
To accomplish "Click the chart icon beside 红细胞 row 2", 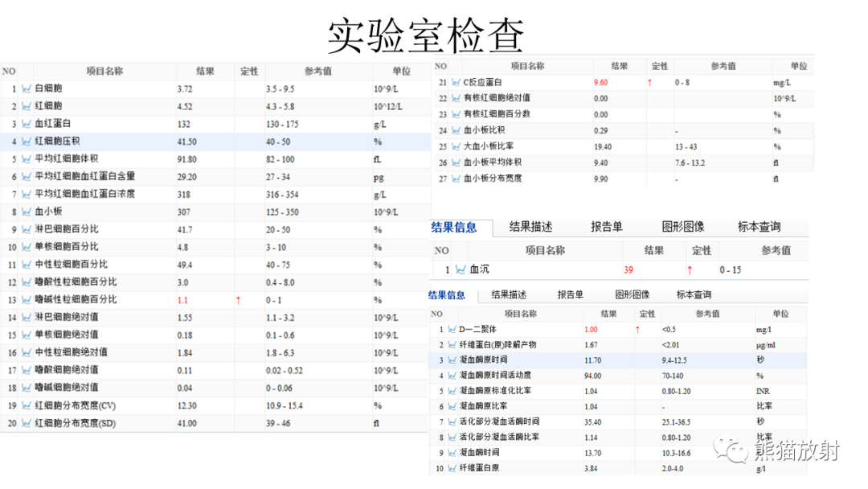I will pyautogui.click(x=26, y=106).
